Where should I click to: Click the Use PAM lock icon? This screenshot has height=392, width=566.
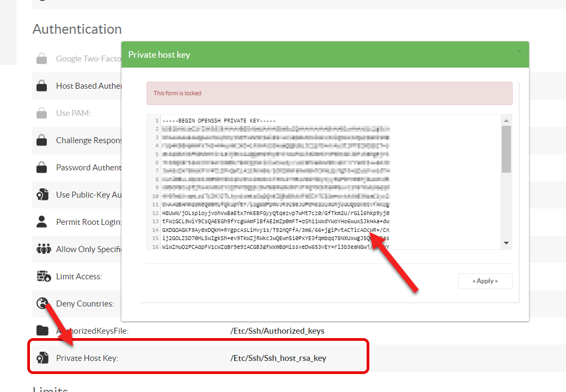pyautogui.click(x=41, y=113)
